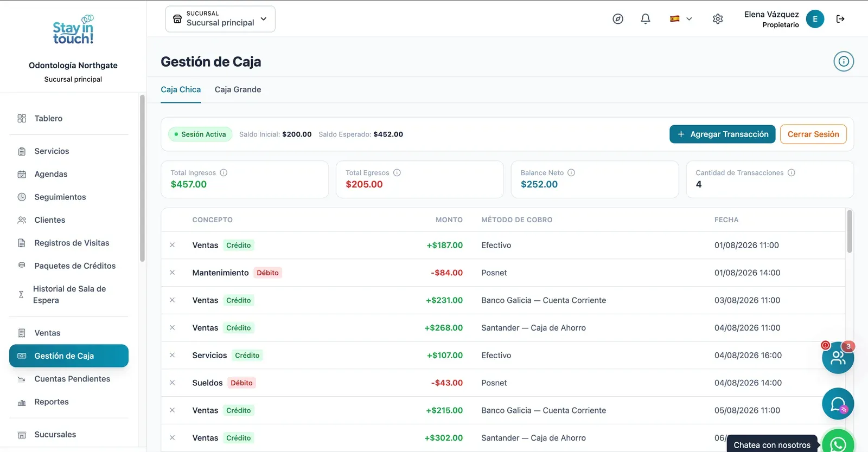This screenshot has width=868, height=452.
Task: Expand the Sucursal principal branch selector
Action: (220, 19)
